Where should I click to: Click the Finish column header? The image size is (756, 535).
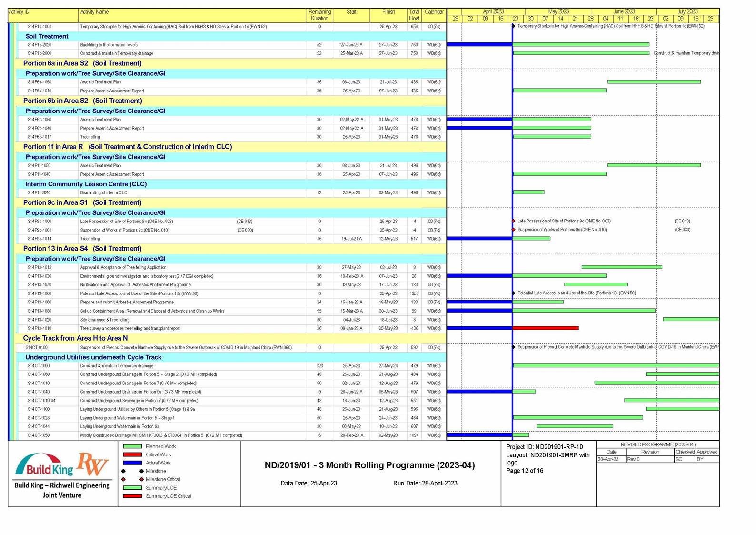coord(388,15)
